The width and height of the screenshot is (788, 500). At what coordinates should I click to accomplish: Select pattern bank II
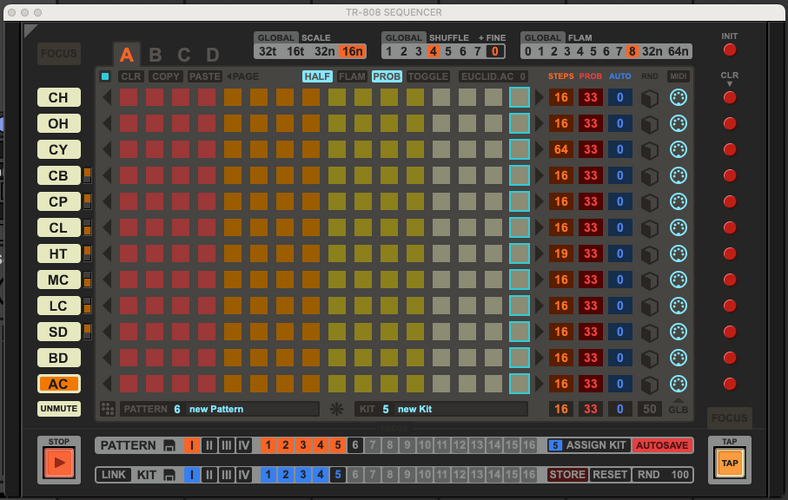209,446
